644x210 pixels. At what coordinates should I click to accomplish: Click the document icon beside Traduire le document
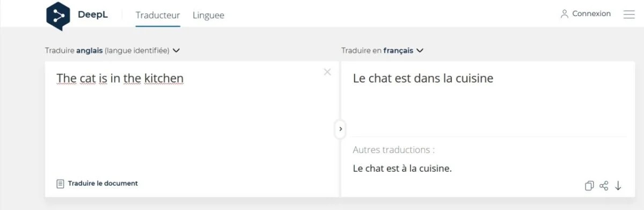pyautogui.click(x=60, y=184)
